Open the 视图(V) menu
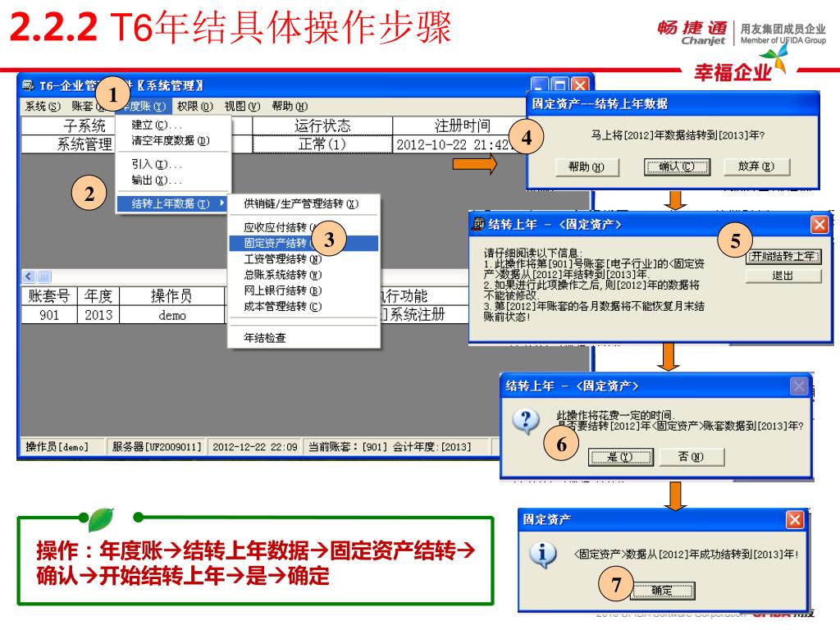Image resolution: width=840 pixels, height=630 pixels. [242, 106]
